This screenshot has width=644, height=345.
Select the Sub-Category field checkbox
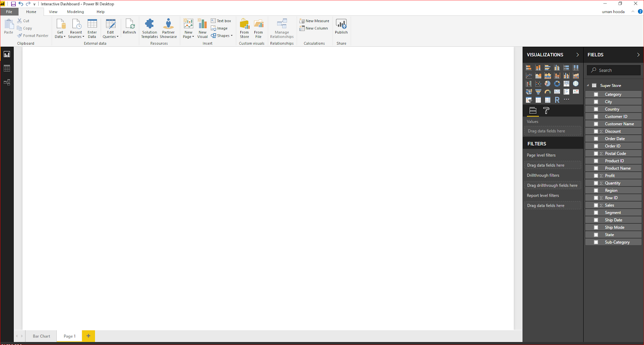click(x=596, y=242)
